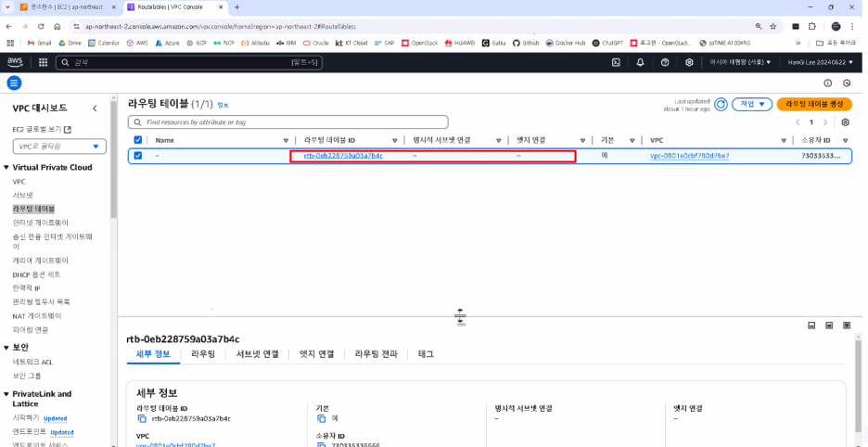Click the clock history icon top right
868x447 pixels.
tap(847, 83)
